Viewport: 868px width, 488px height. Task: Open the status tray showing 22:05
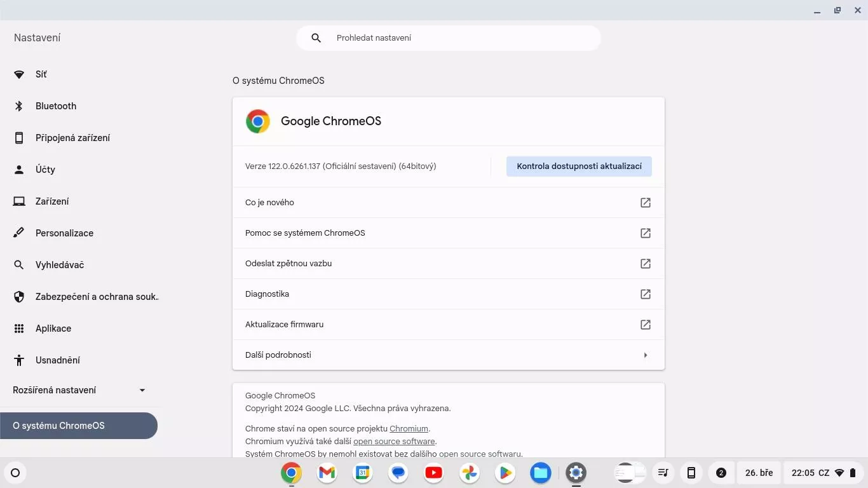coord(824,473)
